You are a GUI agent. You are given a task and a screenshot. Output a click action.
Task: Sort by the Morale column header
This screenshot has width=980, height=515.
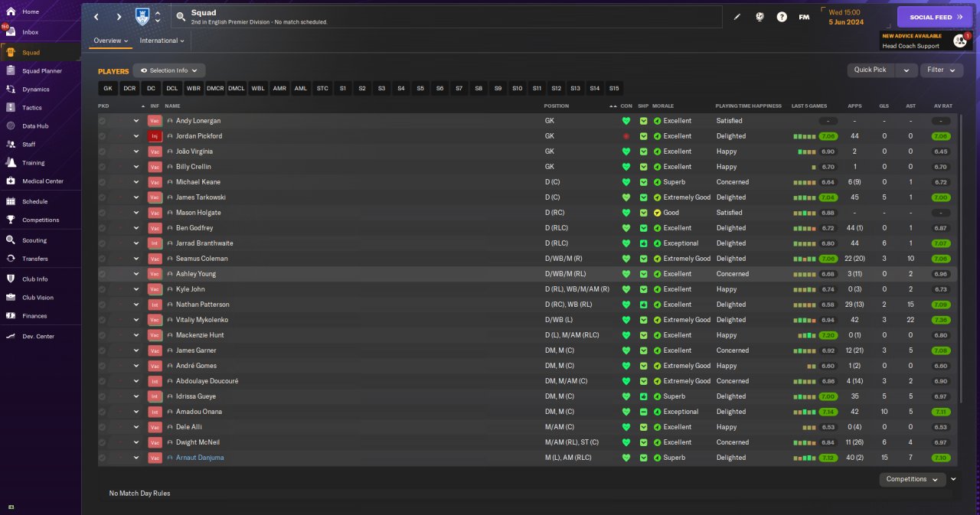(663, 106)
